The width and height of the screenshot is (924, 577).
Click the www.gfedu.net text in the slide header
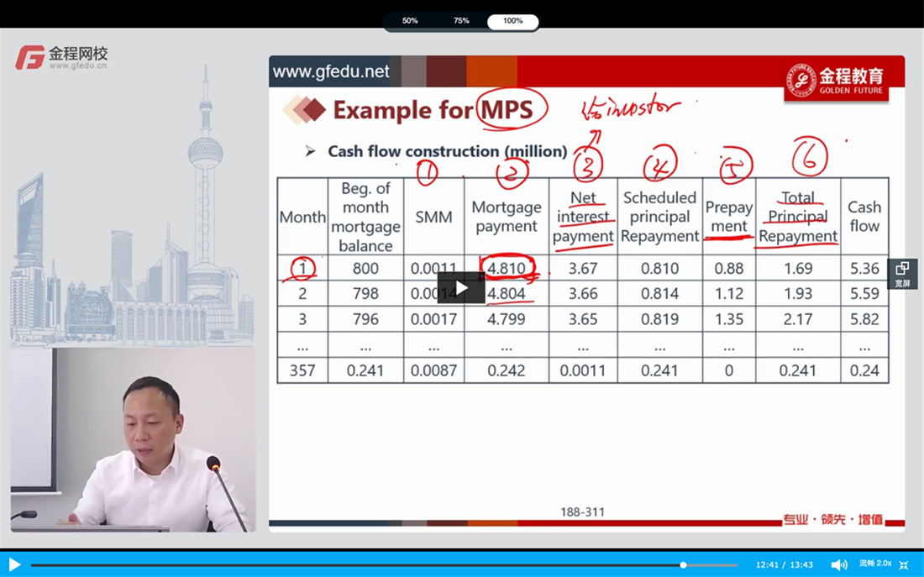pyautogui.click(x=331, y=71)
